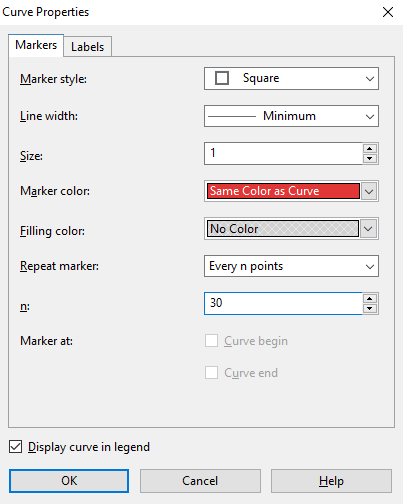The width and height of the screenshot is (403, 504).
Task: Increase Size value with up arrow
Action: [x=370, y=148]
